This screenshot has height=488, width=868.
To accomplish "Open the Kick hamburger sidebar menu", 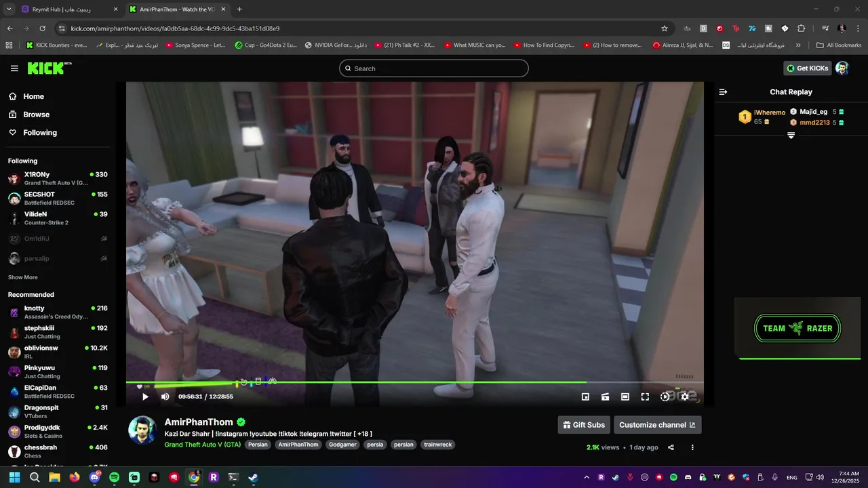I will point(14,68).
